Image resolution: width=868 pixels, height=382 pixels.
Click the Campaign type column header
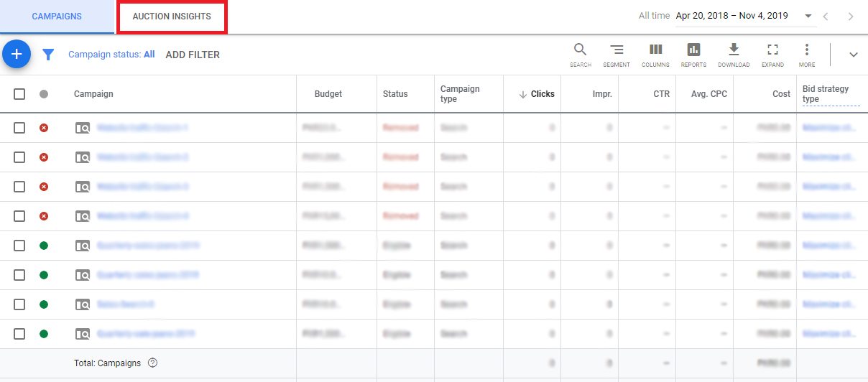[x=460, y=94]
